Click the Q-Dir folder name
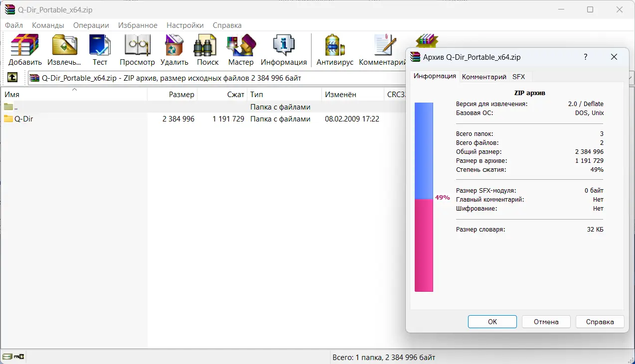 (23, 119)
